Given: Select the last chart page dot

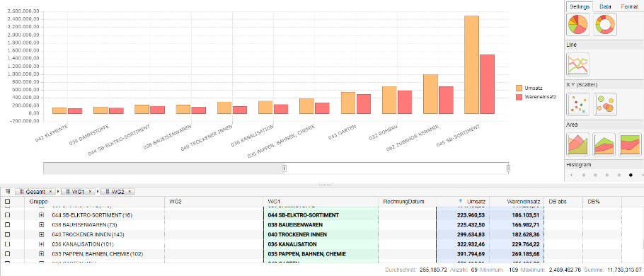Looking at the screenshot, I should [x=631, y=175].
